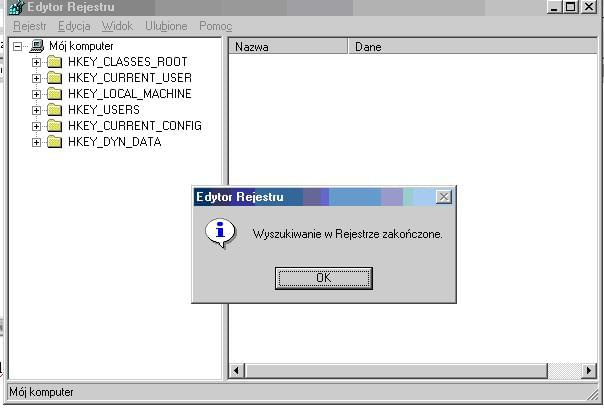Image resolution: width=604 pixels, height=412 pixels.
Task: Click the HKEY_DYN_DATA folder icon
Action: [54, 142]
